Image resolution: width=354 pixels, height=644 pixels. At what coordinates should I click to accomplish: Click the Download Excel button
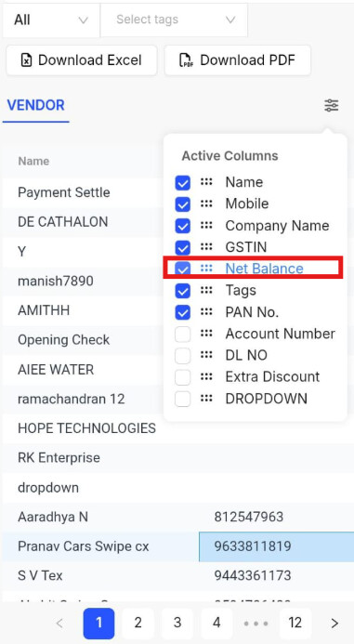click(x=82, y=60)
